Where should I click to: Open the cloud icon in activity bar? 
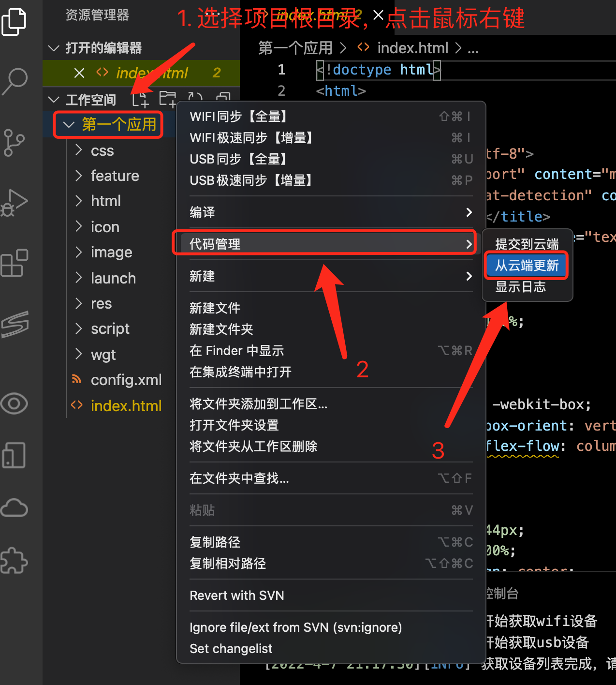click(x=14, y=507)
